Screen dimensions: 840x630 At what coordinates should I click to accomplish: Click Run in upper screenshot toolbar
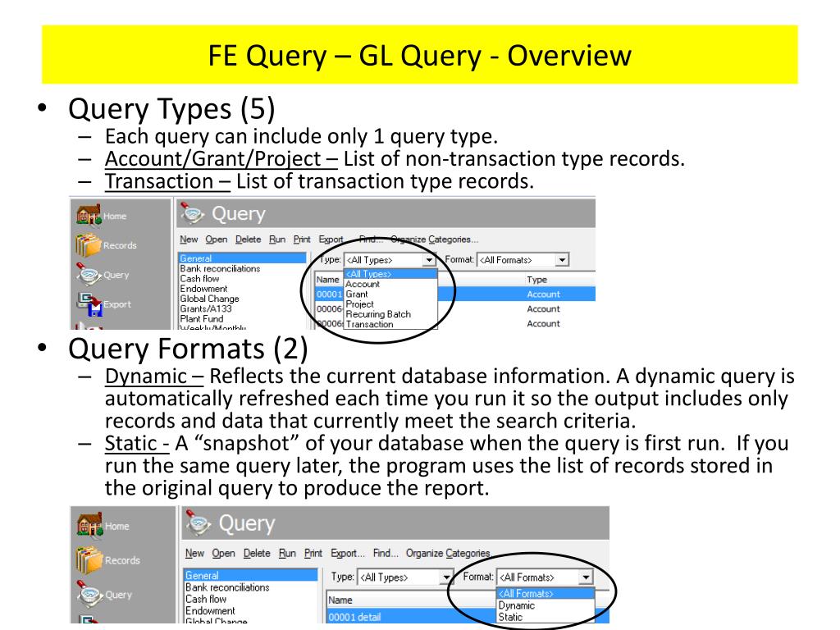(x=277, y=240)
